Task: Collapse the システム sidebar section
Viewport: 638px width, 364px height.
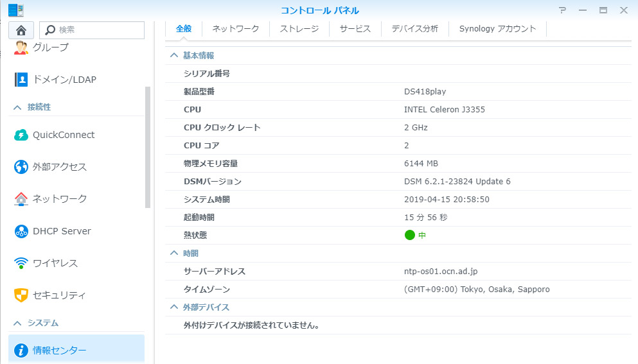Action: point(17,324)
